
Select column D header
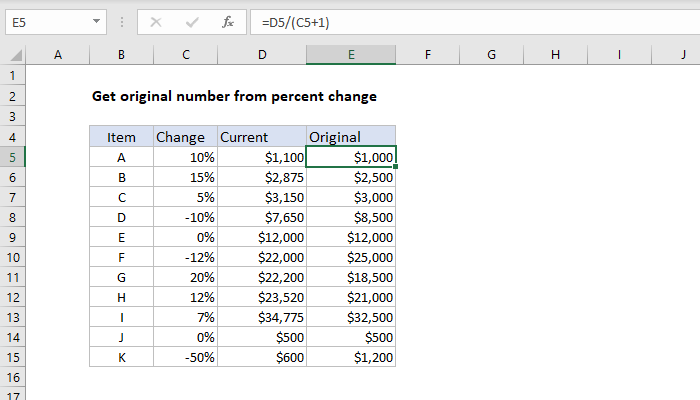[262, 55]
